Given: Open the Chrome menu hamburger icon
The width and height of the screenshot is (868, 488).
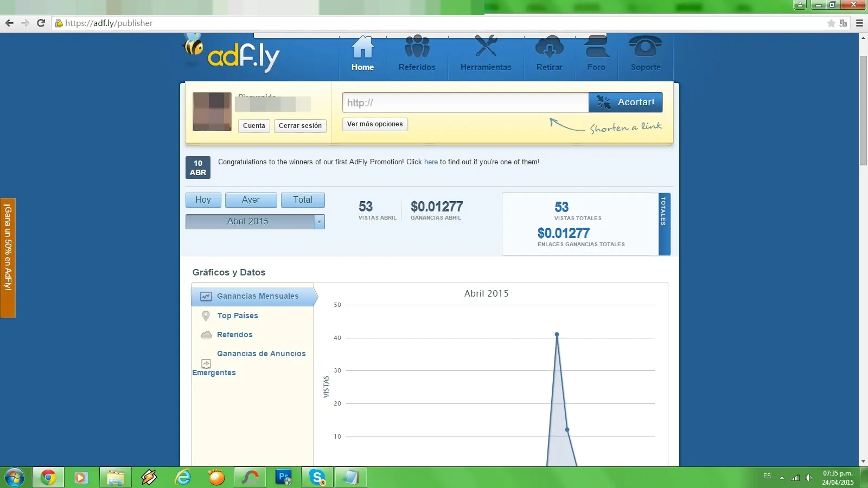Looking at the screenshot, I should tap(859, 23).
